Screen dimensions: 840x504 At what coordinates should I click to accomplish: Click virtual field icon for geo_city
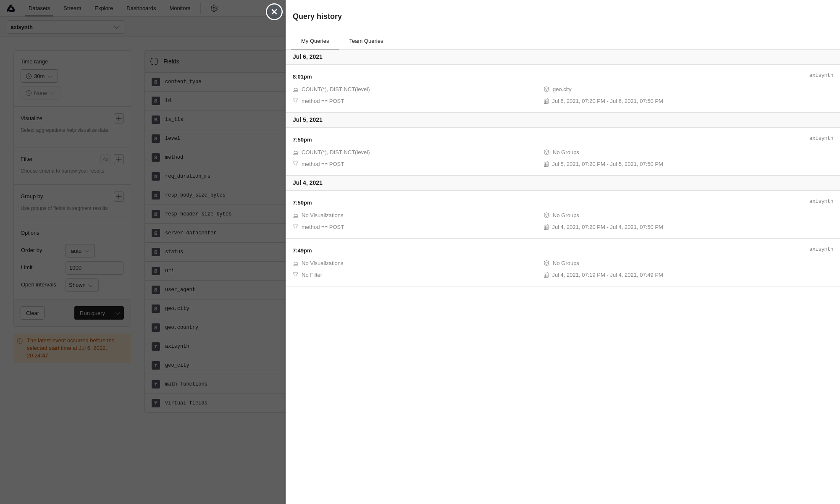tap(156, 365)
